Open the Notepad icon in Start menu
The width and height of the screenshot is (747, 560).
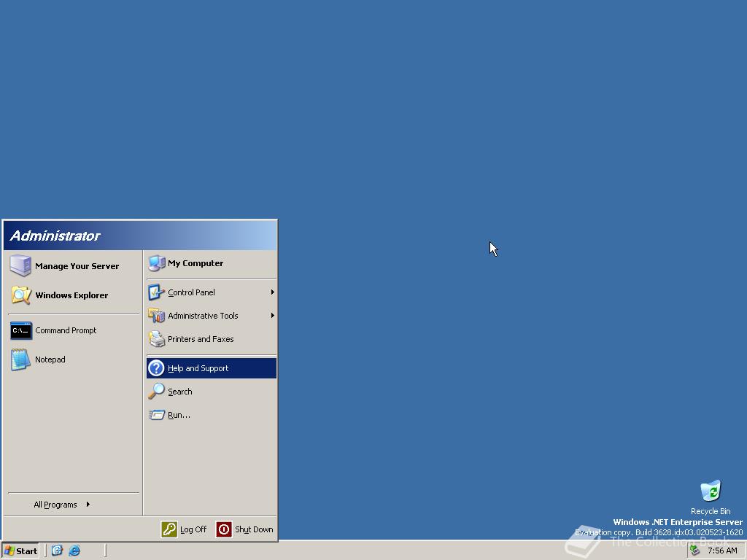(20, 359)
